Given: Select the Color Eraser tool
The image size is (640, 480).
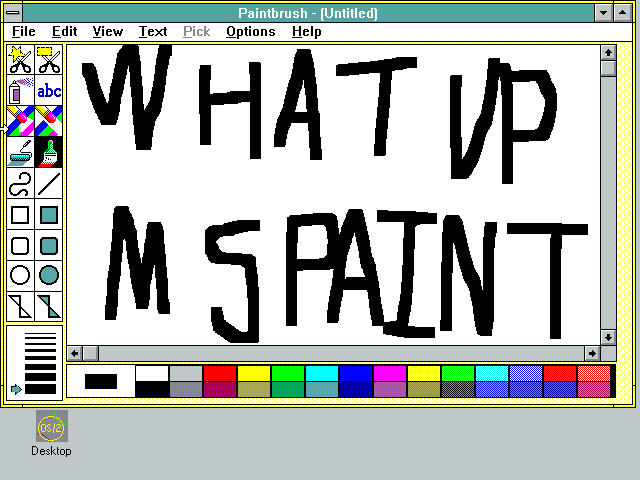Looking at the screenshot, I should point(20,121).
